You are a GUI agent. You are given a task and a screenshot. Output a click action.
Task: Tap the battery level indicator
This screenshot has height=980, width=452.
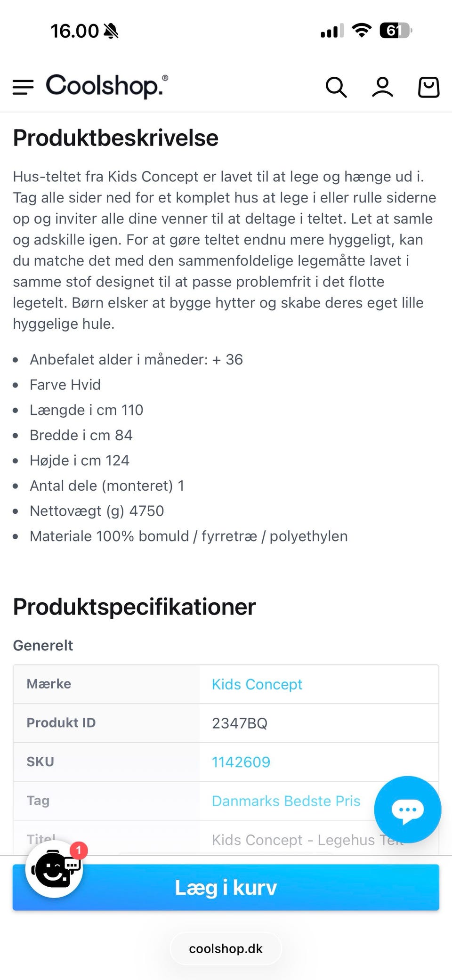[395, 31]
